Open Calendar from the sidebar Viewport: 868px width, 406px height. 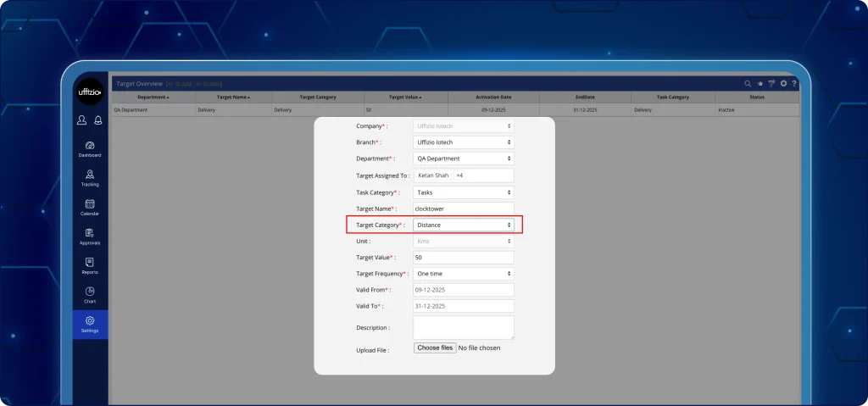coord(90,208)
